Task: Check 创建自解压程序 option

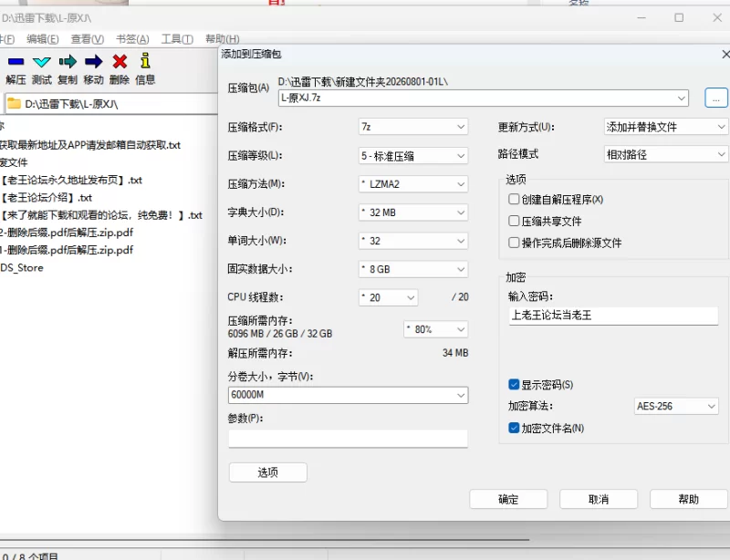Action: point(514,199)
